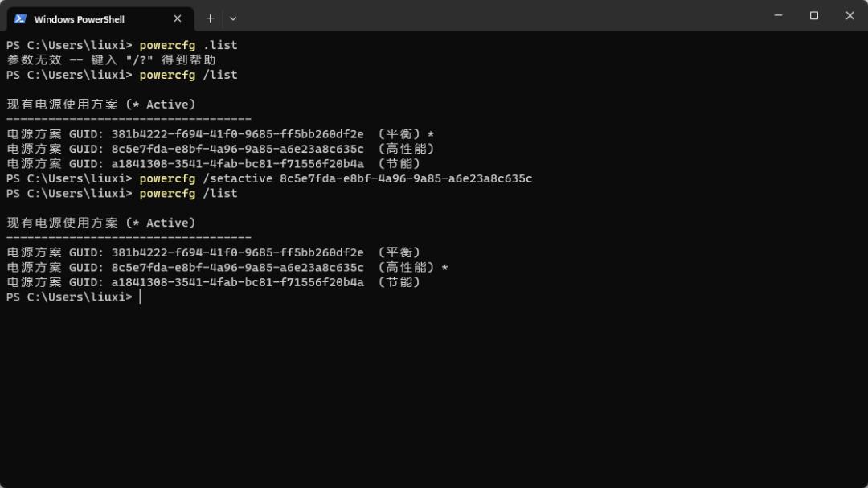
Task: Expand the new tab profile dropdown
Action: coord(233,18)
